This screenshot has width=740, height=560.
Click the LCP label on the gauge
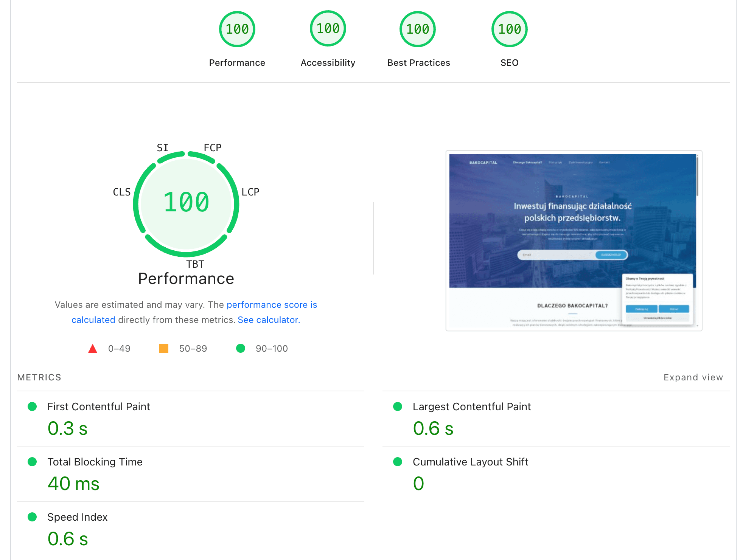[250, 192]
